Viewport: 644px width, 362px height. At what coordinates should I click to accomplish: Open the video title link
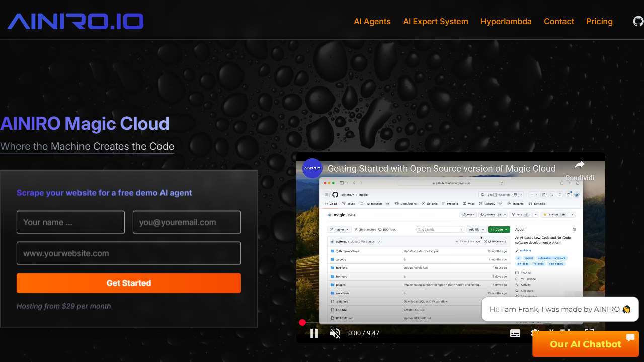(x=441, y=168)
